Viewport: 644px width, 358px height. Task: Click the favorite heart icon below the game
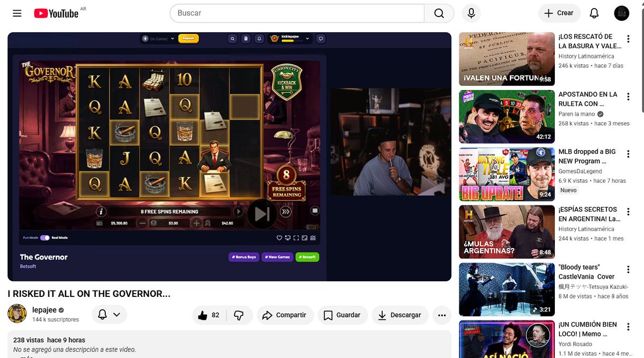pyautogui.click(x=279, y=237)
